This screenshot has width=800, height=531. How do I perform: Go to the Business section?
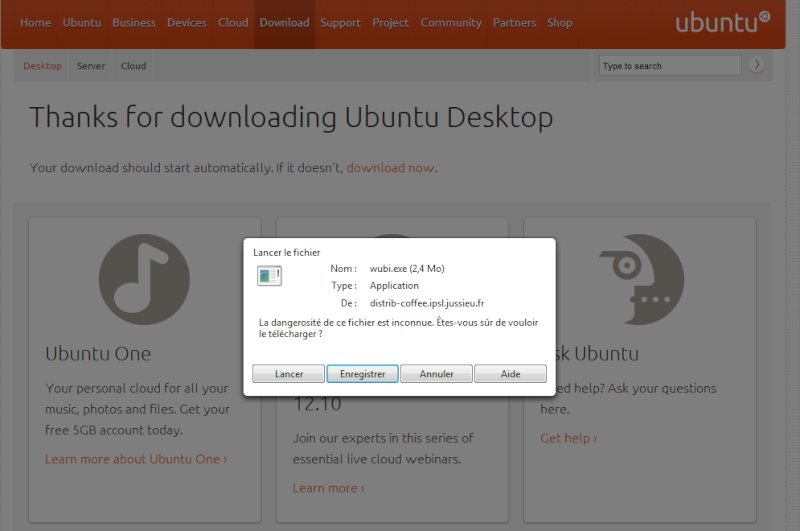pos(134,23)
